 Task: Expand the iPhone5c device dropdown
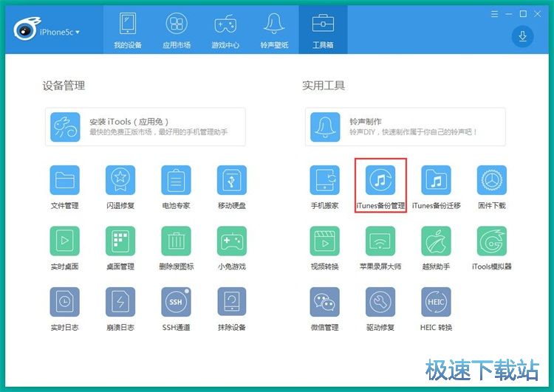coord(60,32)
